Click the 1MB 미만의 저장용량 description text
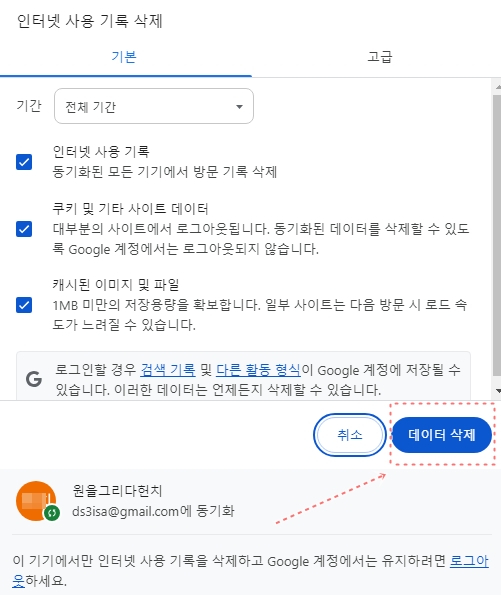Screen dimensions: 501x595 point(260,315)
